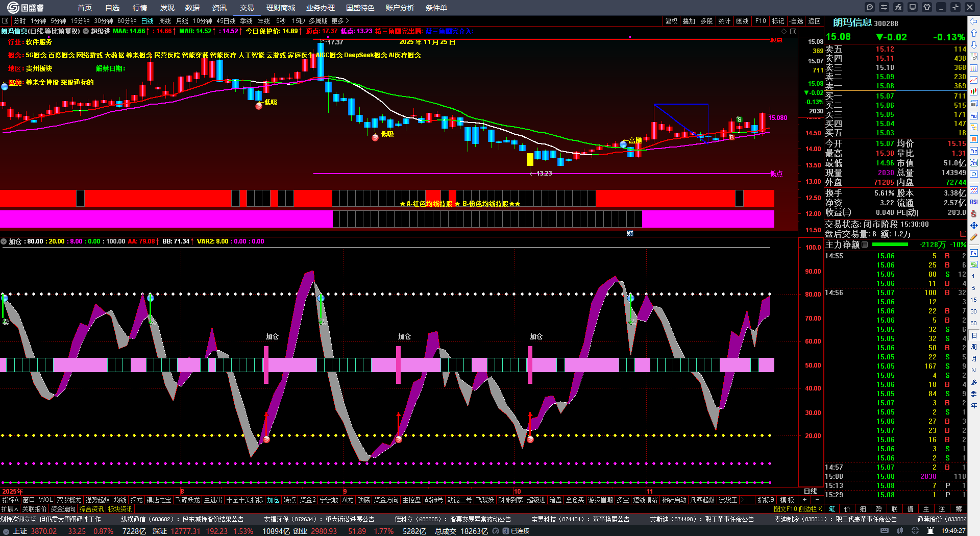Toggle the 复权 price adjustment button
This screenshot has width=980, height=536.
pos(671,21)
